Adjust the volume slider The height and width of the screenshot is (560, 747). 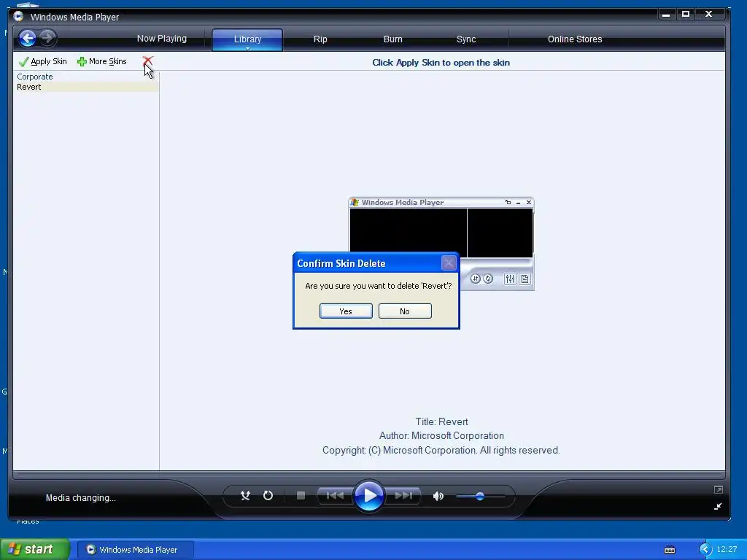pyautogui.click(x=480, y=496)
